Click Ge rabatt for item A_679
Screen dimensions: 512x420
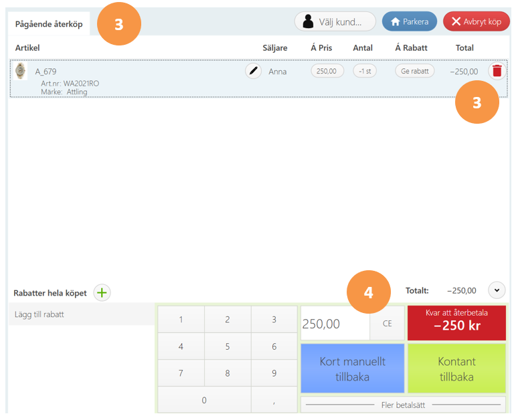(415, 71)
